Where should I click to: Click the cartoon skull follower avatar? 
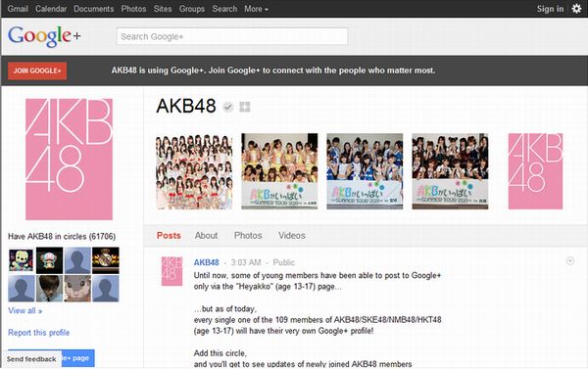(x=22, y=260)
